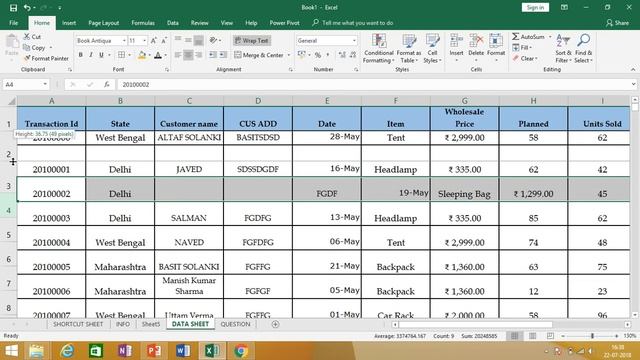
Task: Toggle center horizontal alignment
Action: (188, 55)
